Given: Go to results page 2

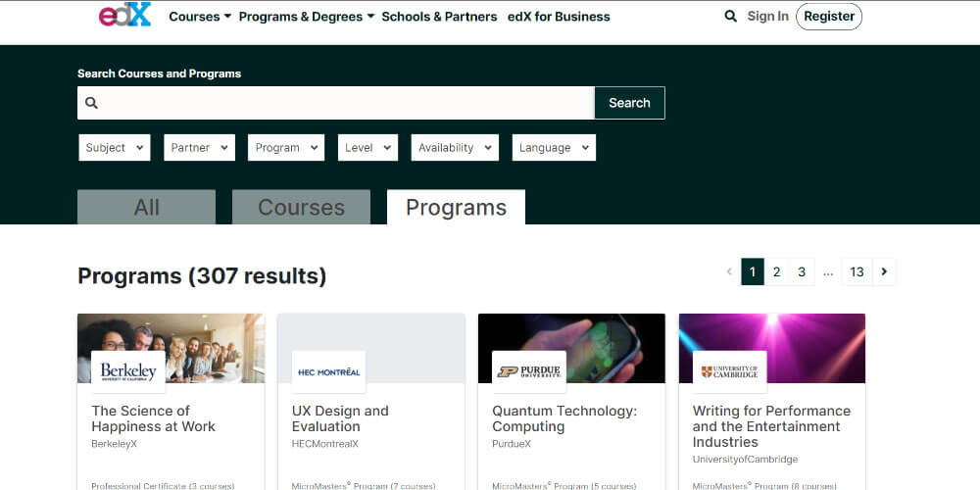Looking at the screenshot, I should [x=776, y=271].
